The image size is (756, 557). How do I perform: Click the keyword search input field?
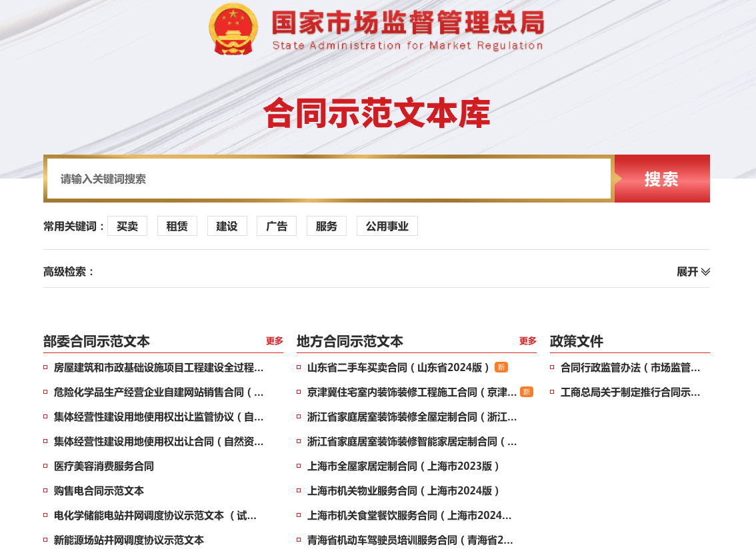point(328,179)
